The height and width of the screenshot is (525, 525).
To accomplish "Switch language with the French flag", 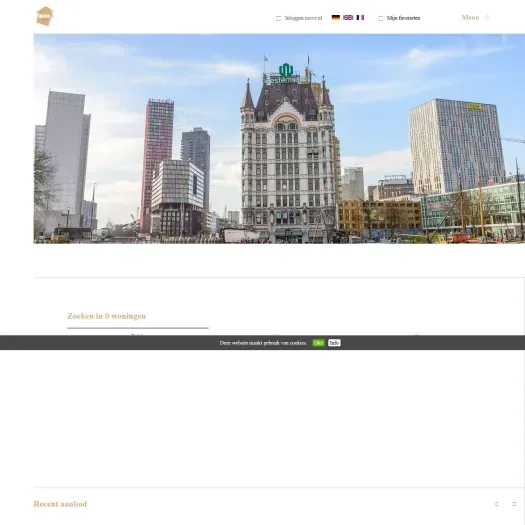I will pos(360,17).
